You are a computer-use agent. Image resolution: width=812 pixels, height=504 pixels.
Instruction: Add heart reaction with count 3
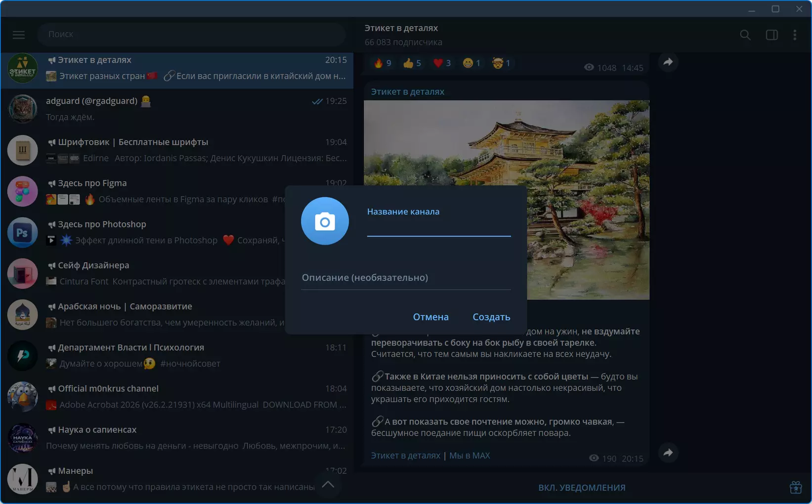(442, 63)
